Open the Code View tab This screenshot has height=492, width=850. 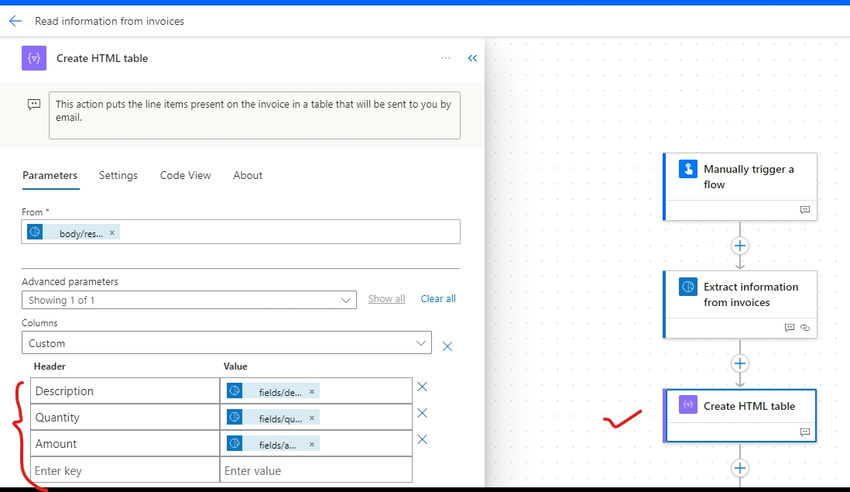185,176
